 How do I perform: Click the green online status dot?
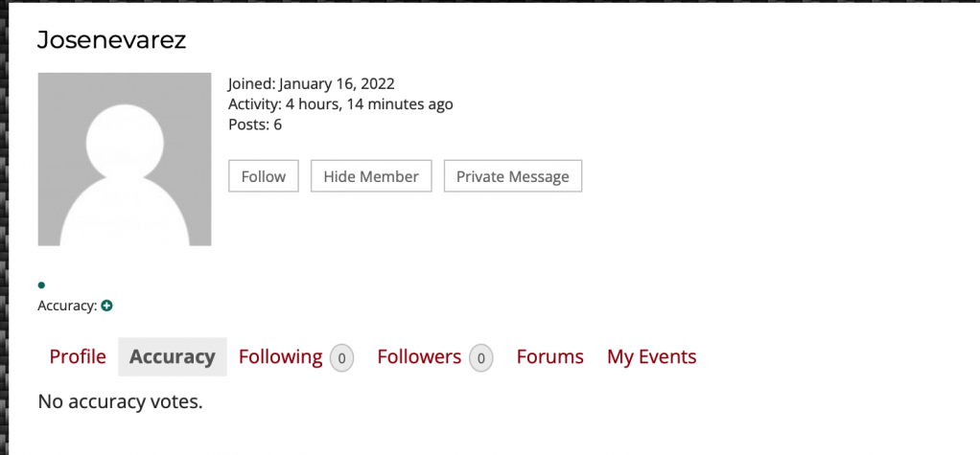41,285
